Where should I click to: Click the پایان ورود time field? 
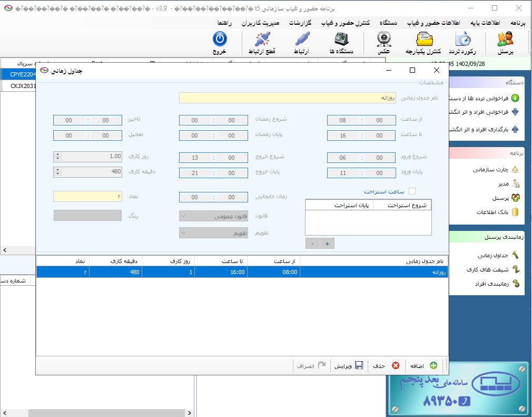[x=361, y=173]
